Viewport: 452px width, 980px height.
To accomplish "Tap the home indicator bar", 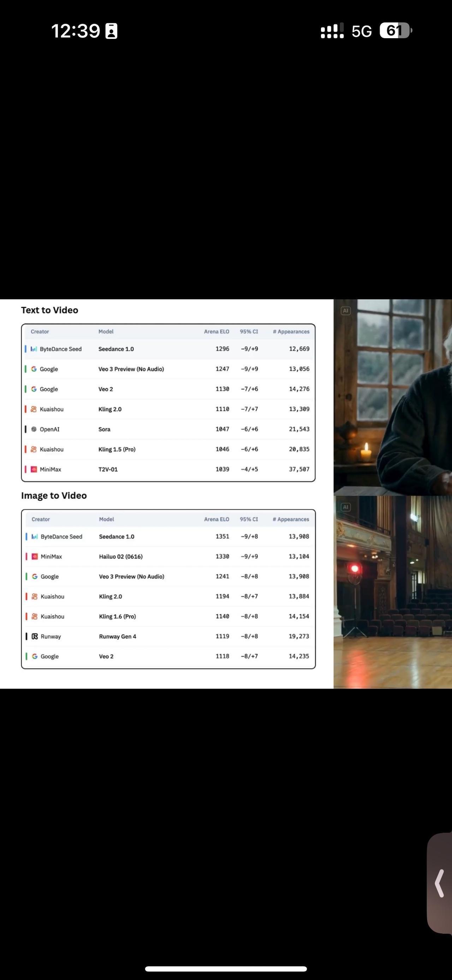I will point(226,969).
